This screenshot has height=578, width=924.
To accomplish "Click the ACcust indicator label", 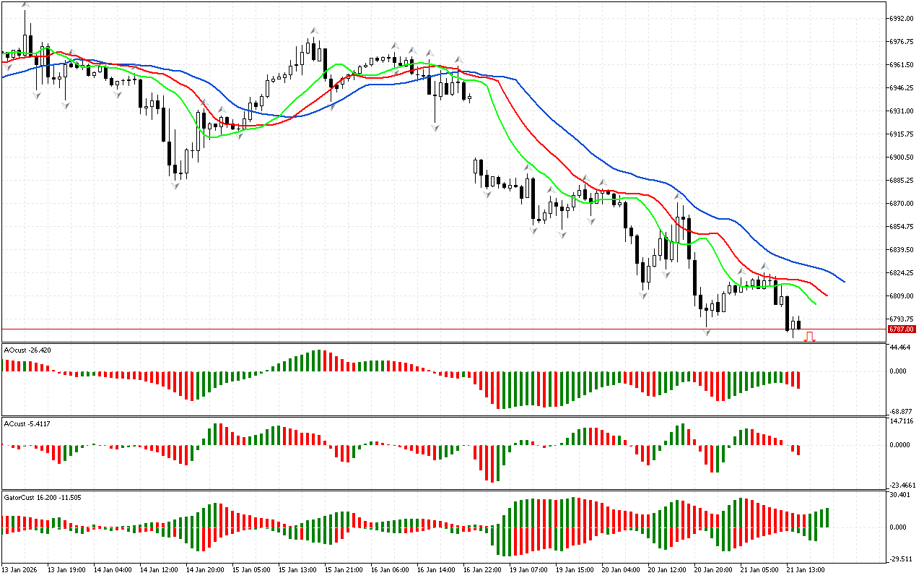I will coord(26,423).
